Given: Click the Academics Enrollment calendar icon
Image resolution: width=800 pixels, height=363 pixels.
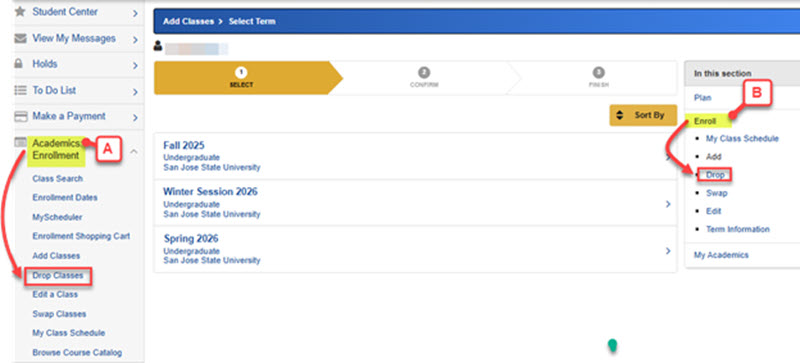Looking at the screenshot, I should pos(20,143).
